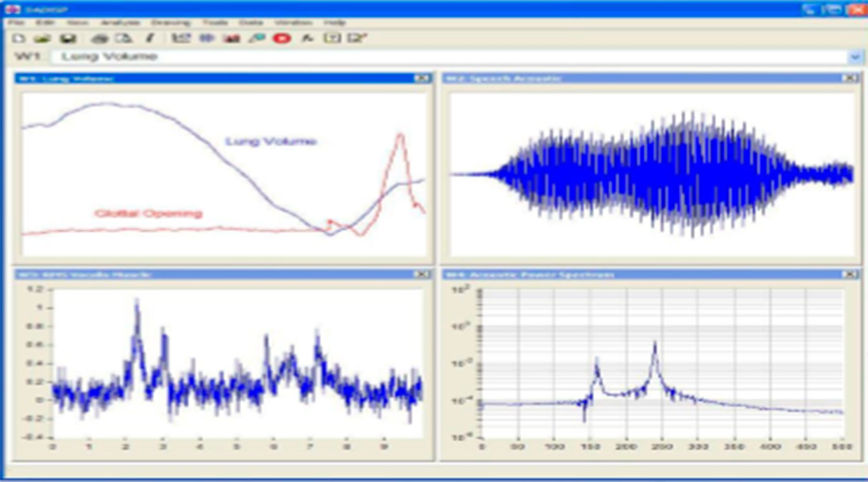Close the Speech Acoustic W2 window

tap(850, 78)
